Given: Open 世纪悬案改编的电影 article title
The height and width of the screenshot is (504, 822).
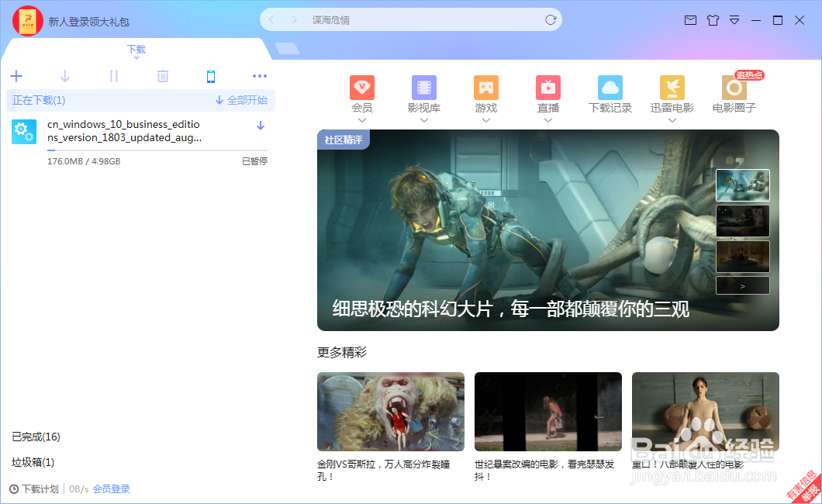Looking at the screenshot, I should pyautogui.click(x=544, y=471).
